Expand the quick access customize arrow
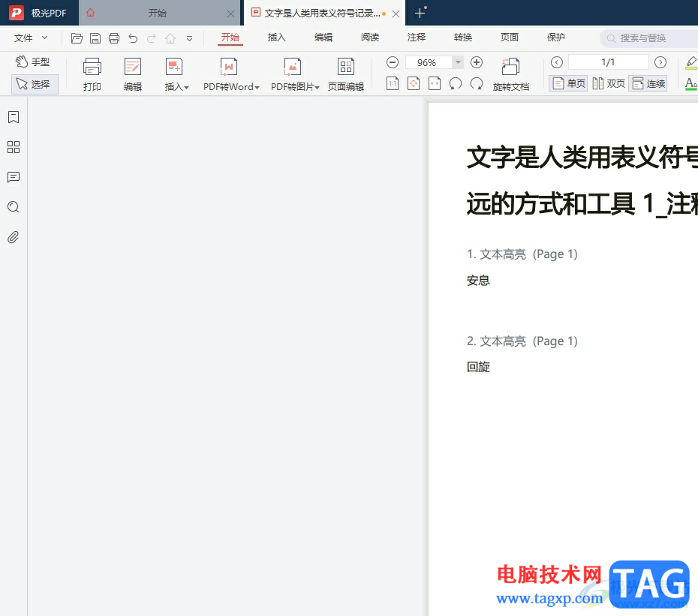Image resolution: width=698 pixels, height=616 pixels. [189, 39]
